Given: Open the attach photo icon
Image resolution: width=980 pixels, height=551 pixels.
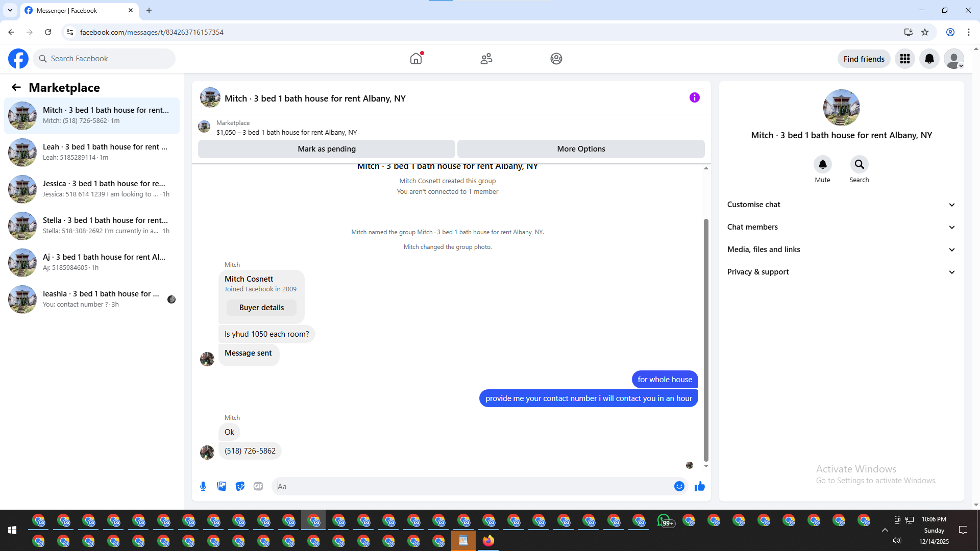Looking at the screenshot, I should [222, 486].
